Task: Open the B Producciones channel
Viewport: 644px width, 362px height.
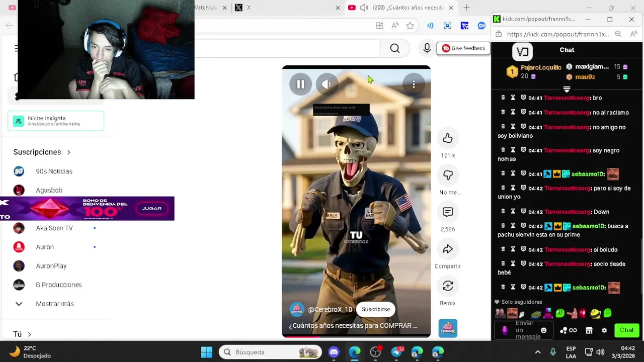Action: click(59, 285)
